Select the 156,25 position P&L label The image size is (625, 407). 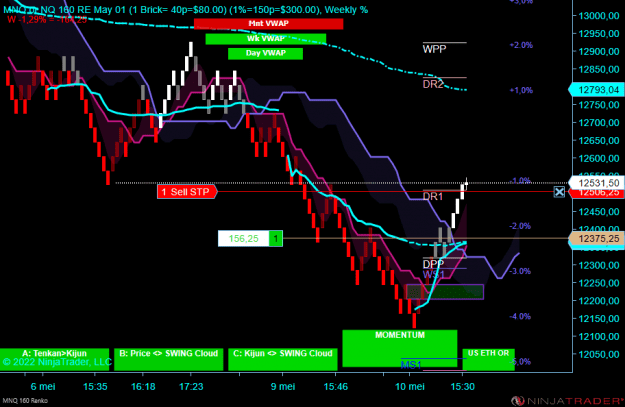pyautogui.click(x=244, y=238)
